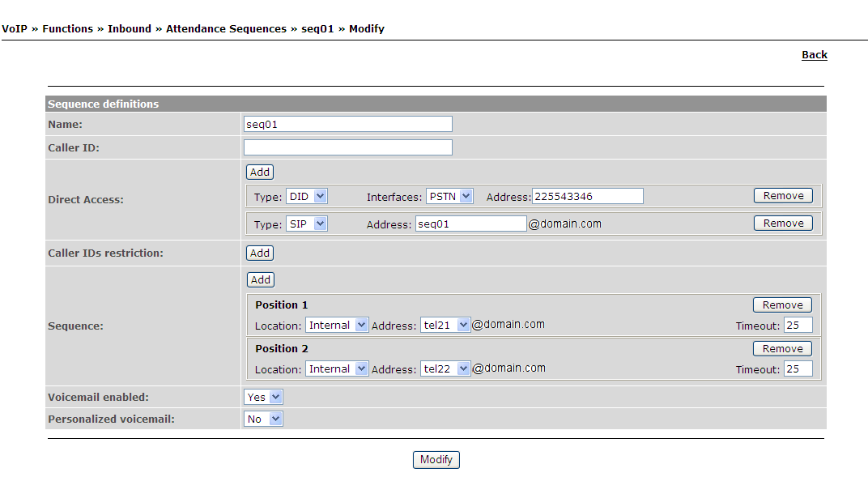Open the tel21 Address dropdown
868x494 pixels.
click(x=445, y=325)
